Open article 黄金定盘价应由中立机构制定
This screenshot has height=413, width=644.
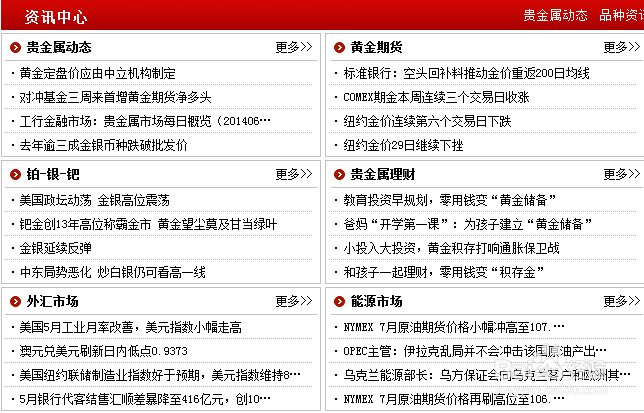pyautogui.click(x=98, y=73)
